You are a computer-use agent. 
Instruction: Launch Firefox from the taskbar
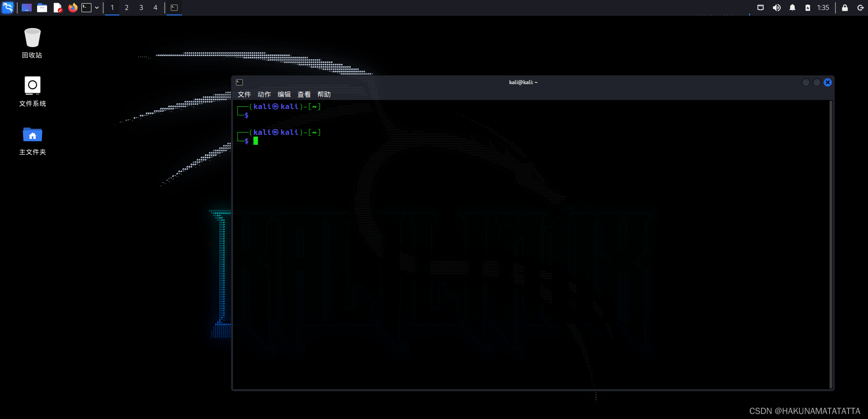pyautogui.click(x=72, y=8)
